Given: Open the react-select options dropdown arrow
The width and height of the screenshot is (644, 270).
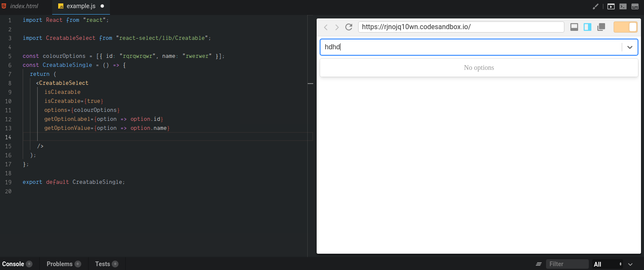Looking at the screenshot, I should tap(630, 47).
